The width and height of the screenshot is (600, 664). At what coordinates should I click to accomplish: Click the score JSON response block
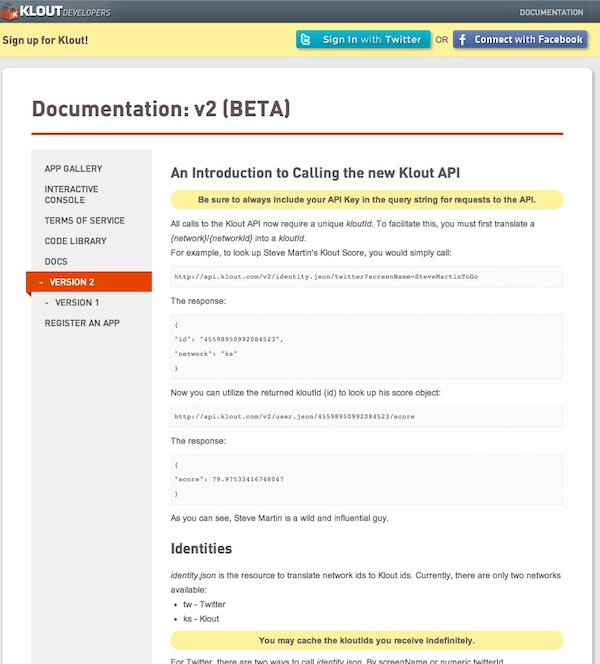(367, 479)
